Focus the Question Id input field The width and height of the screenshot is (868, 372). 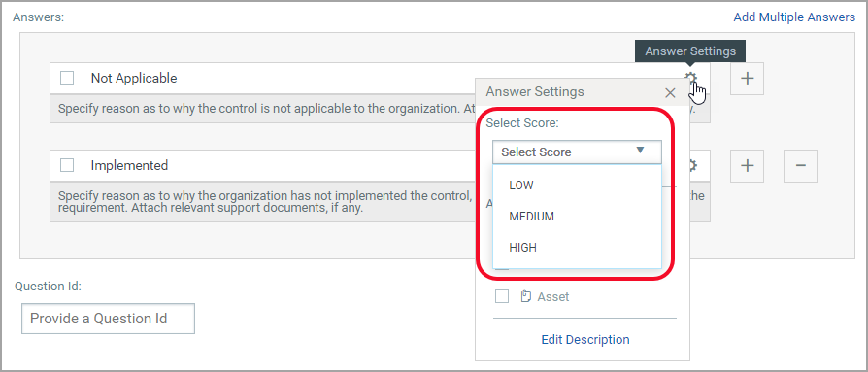coord(108,319)
